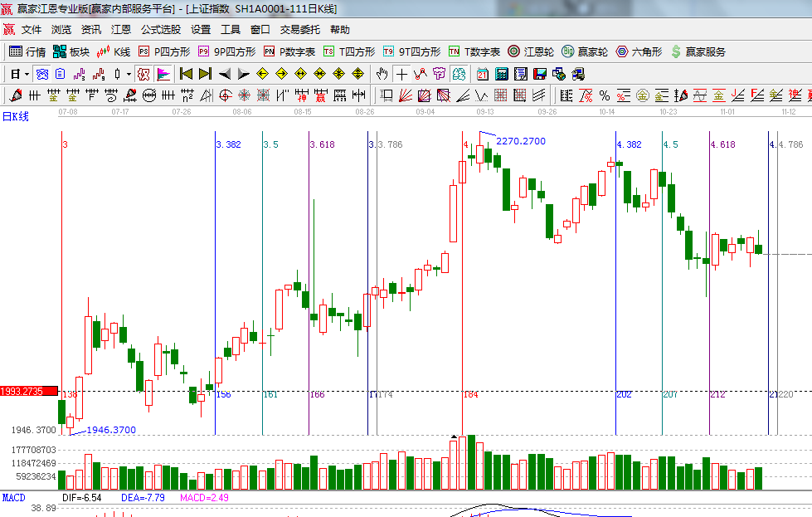The image size is (812, 517).
Task: Open the candlestick style dropdown arrow
Action: 128,74
